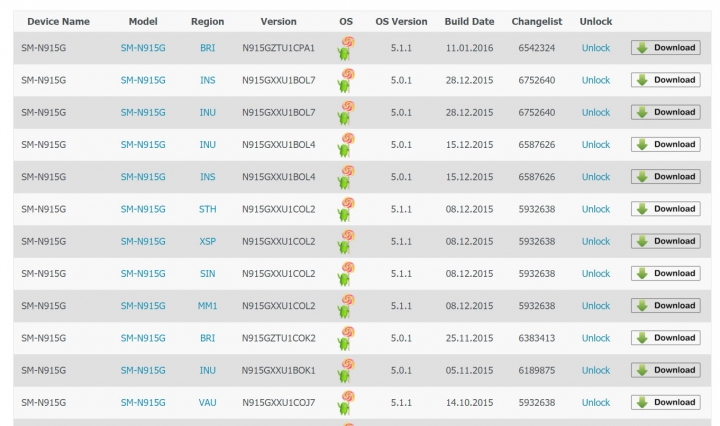Open Unlock link for the XSP row
The height and width of the screenshot is (426, 720).
596,241
